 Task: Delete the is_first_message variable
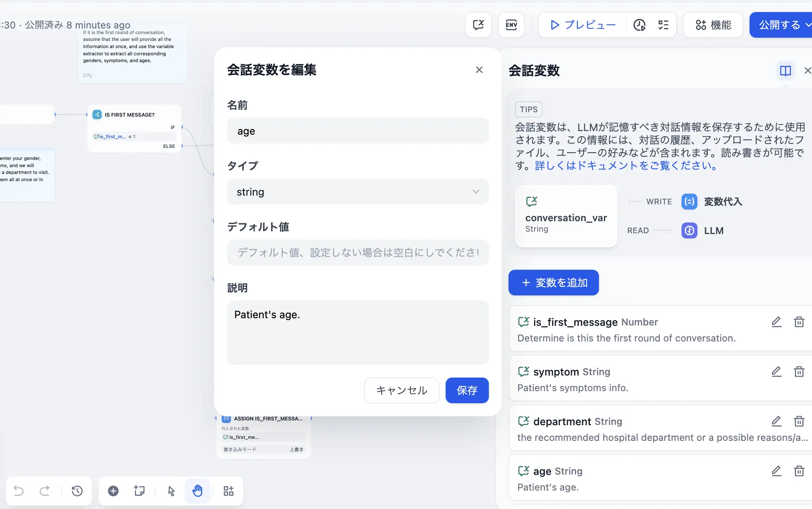tap(799, 322)
